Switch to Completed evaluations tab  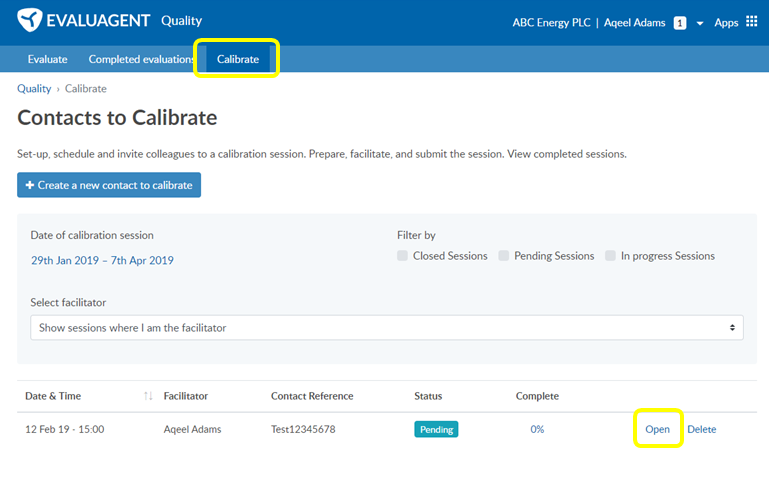point(141,59)
